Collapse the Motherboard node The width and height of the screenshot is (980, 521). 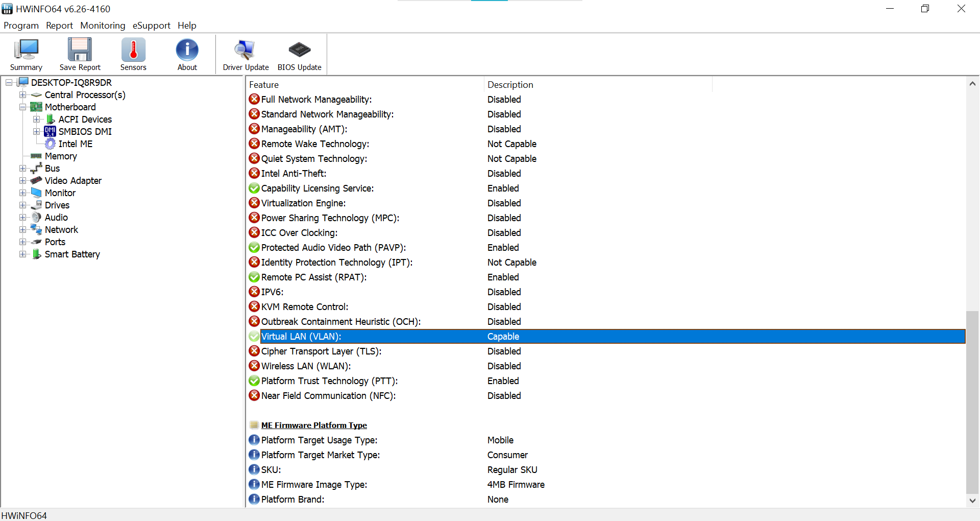click(x=22, y=107)
